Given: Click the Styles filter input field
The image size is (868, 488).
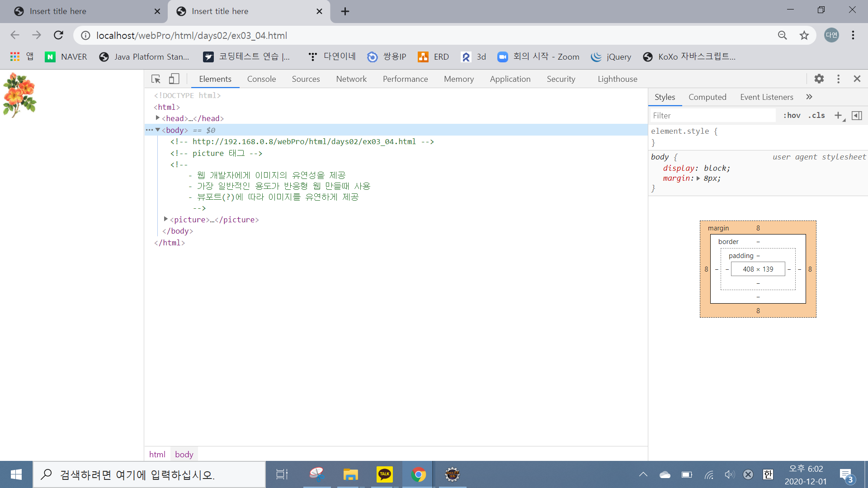Looking at the screenshot, I should coord(712,116).
